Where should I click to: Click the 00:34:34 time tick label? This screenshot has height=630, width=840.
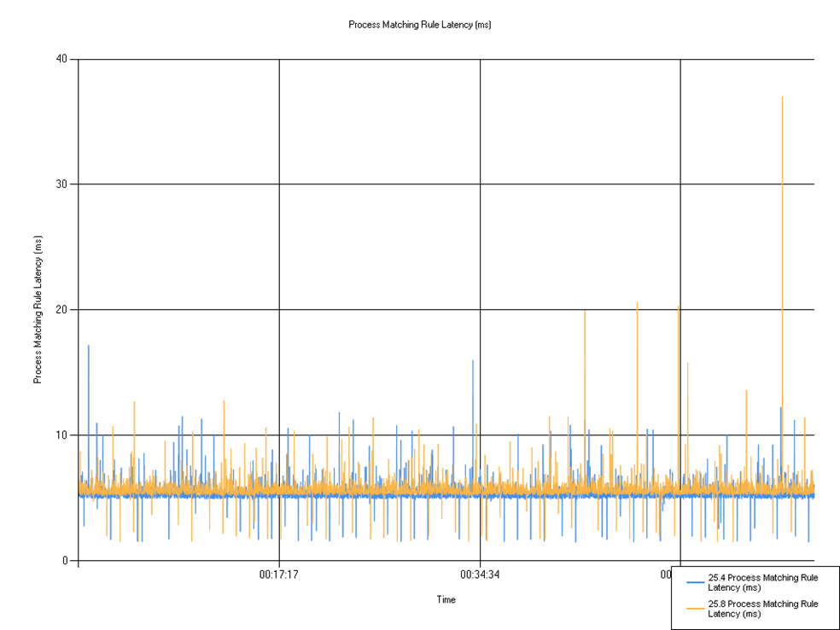pyautogui.click(x=479, y=575)
